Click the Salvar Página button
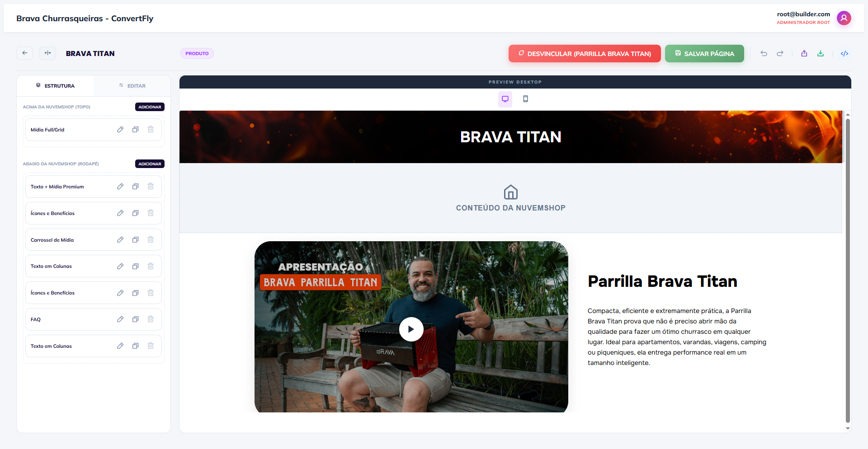This screenshot has width=868, height=449. click(x=704, y=54)
